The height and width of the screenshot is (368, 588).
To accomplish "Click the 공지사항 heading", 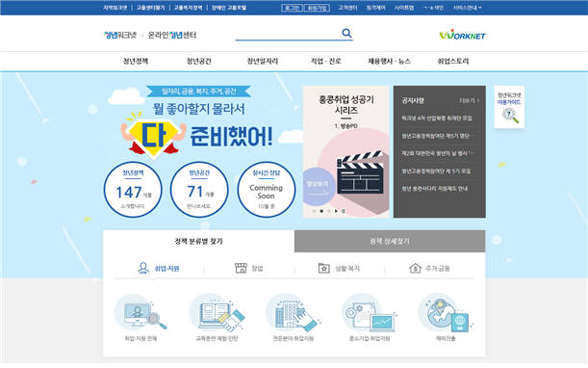I will point(413,100).
